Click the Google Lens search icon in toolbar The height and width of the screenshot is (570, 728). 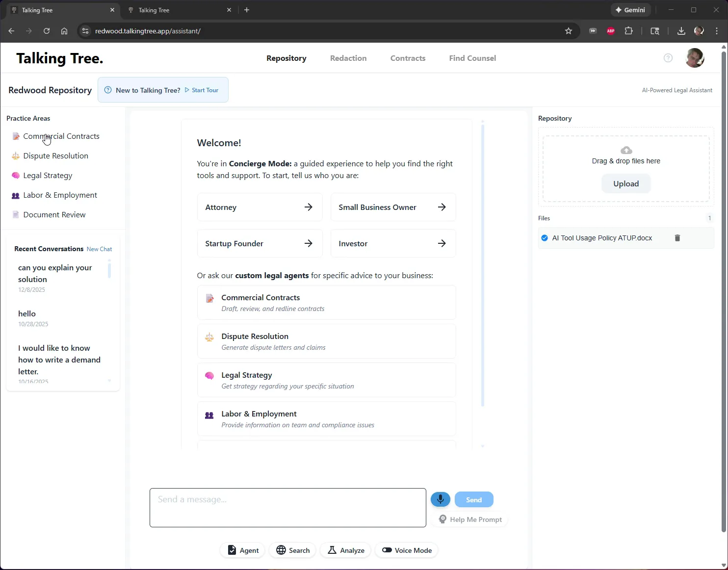(x=655, y=31)
